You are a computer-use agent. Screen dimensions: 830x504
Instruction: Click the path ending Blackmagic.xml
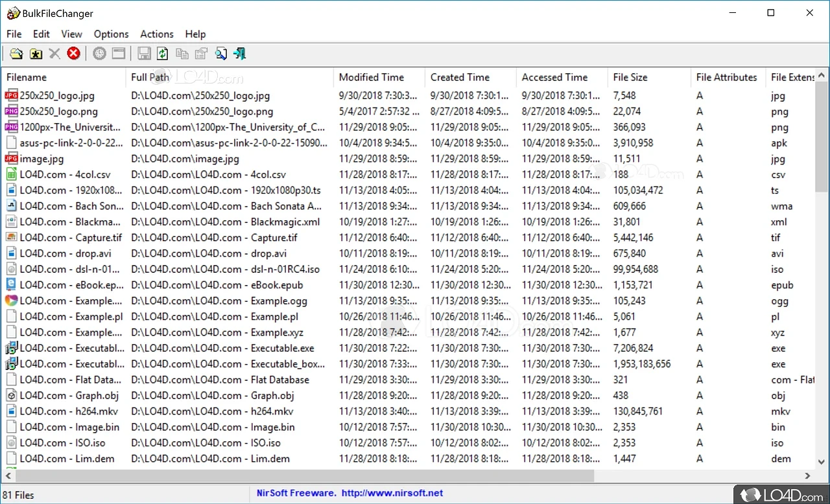[226, 222]
